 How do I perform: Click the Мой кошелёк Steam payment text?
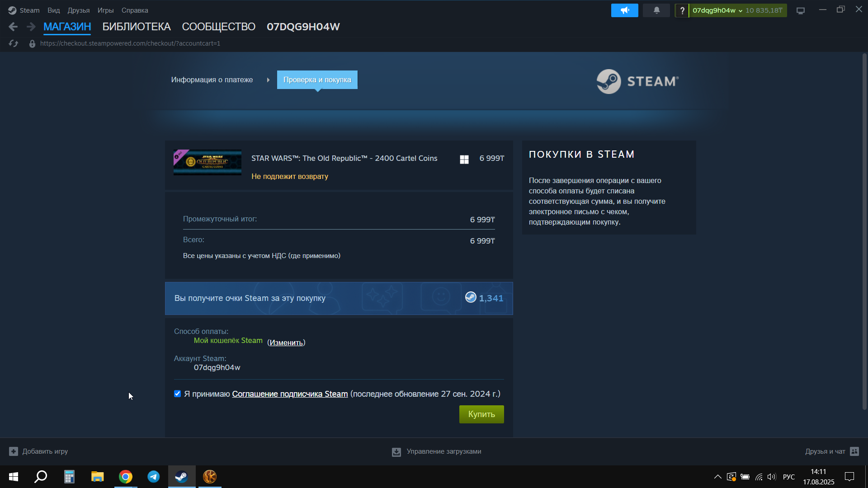pos(228,340)
